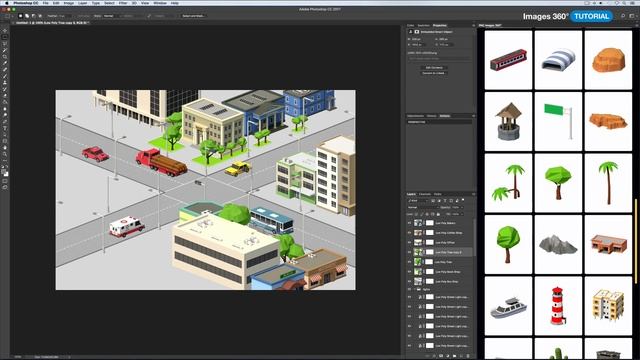640x360 pixels.
Task: Click Create New Group folder icon
Action: [x=454, y=356]
